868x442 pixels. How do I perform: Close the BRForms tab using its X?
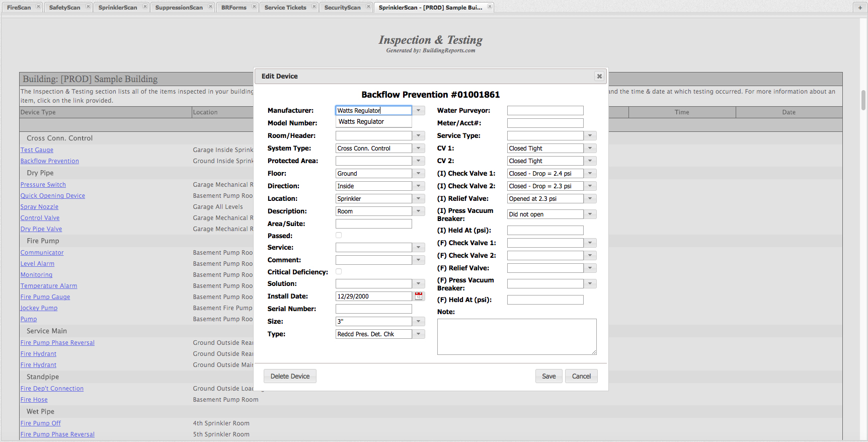click(254, 7)
